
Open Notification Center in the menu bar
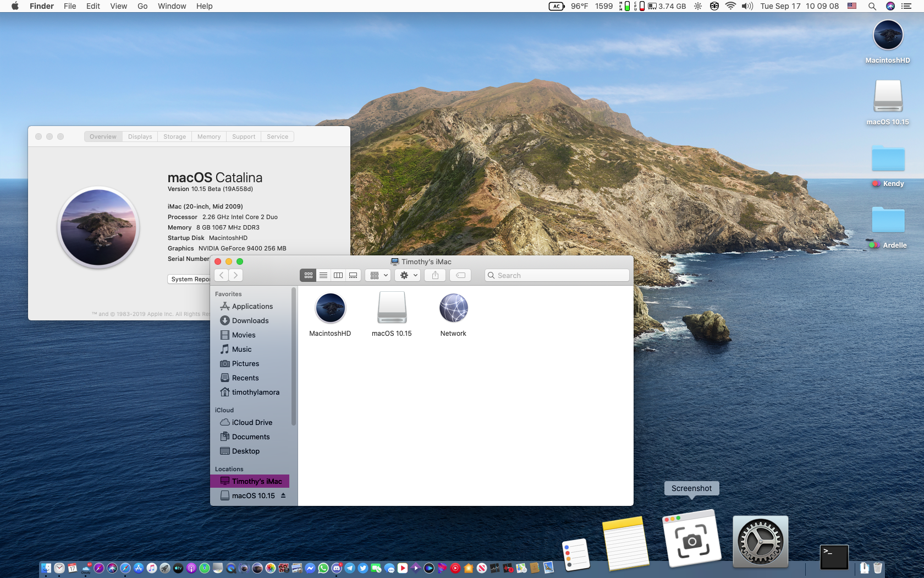(x=906, y=6)
